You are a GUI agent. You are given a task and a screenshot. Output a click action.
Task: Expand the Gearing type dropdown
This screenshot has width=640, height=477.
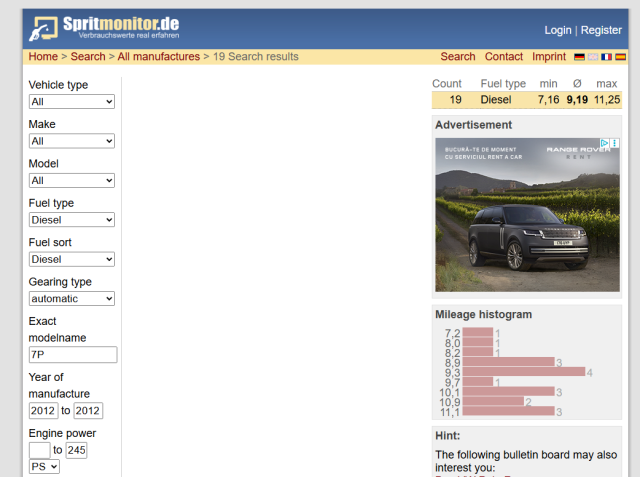pos(71,298)
